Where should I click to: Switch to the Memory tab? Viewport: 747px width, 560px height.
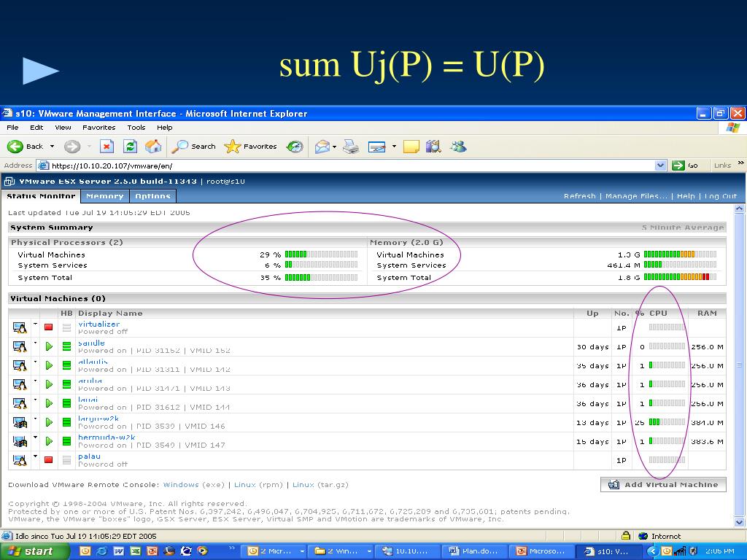click(x=105, y=195)
